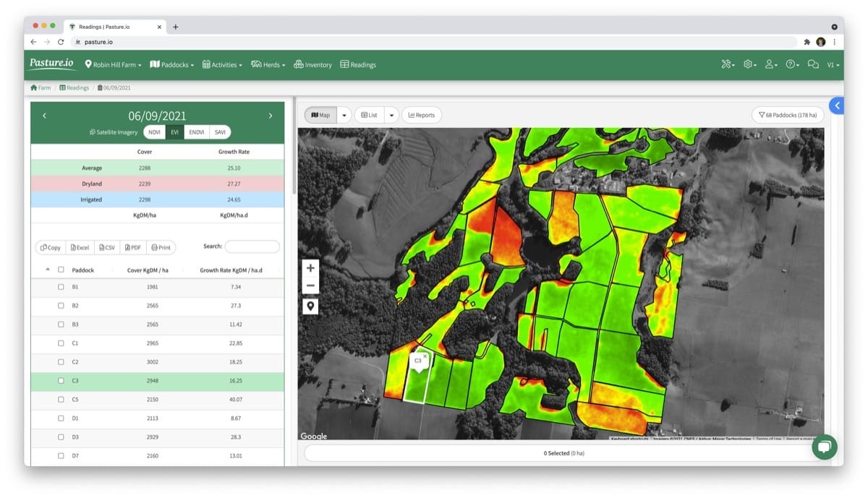Export table to Excel

80,247
